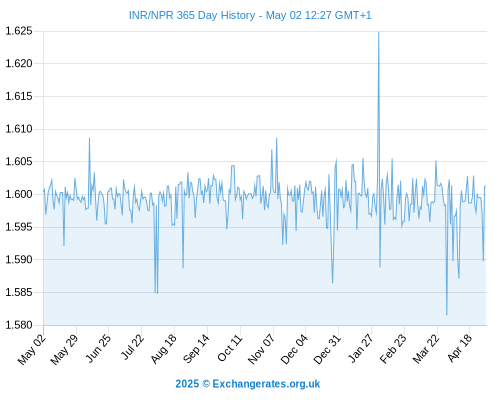Open the Exchangerates.org.uk copyright link
The image size is (495, 400).
click(x=248, y=384)
